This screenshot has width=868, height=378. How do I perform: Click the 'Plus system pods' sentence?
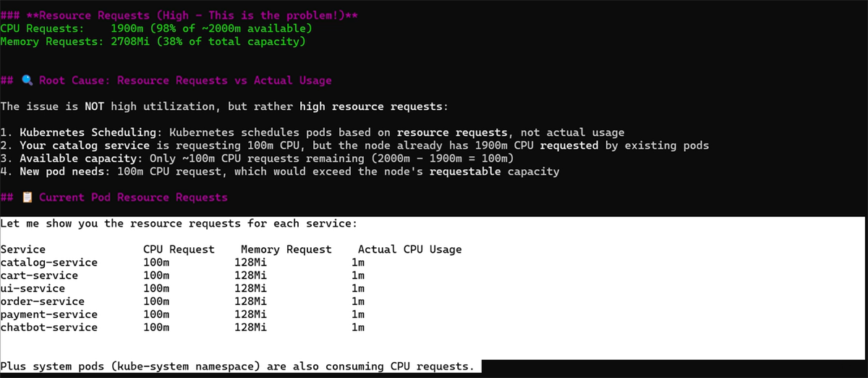[x=237, y=366]
